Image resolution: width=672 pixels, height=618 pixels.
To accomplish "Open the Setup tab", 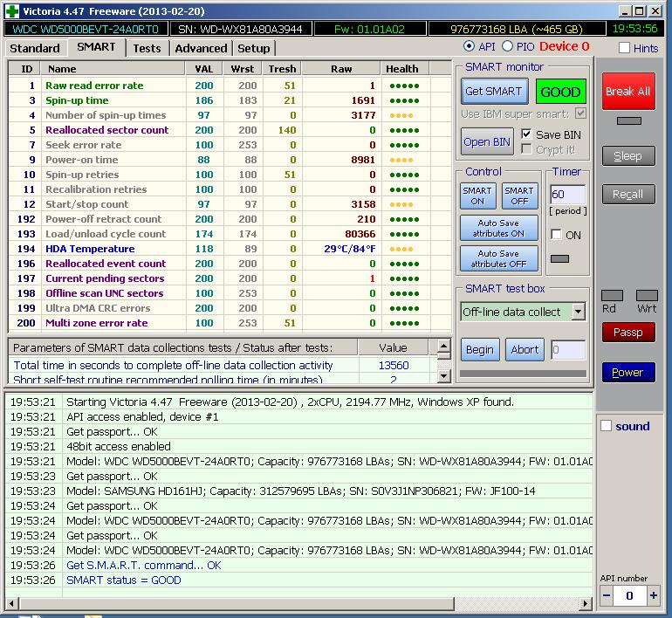I will 254,48.
